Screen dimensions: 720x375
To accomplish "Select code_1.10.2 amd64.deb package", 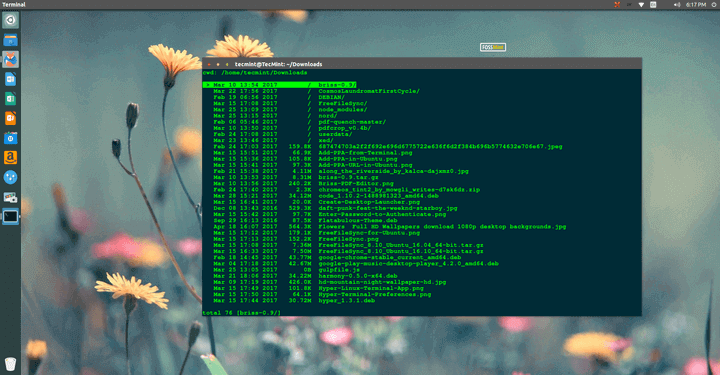I will pyautogui.click(x=326, y=196).
